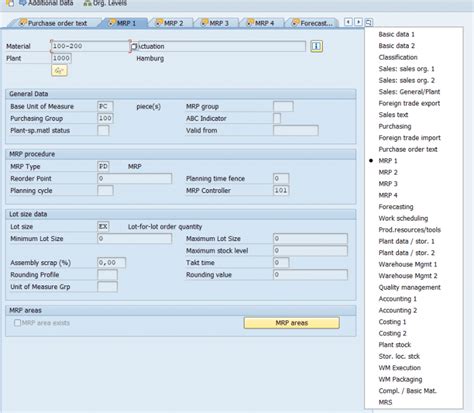Screen dimensions: 474x413
Task: Pick Quality management from the list
Action: pyautogui.click(x=409, y=287)
